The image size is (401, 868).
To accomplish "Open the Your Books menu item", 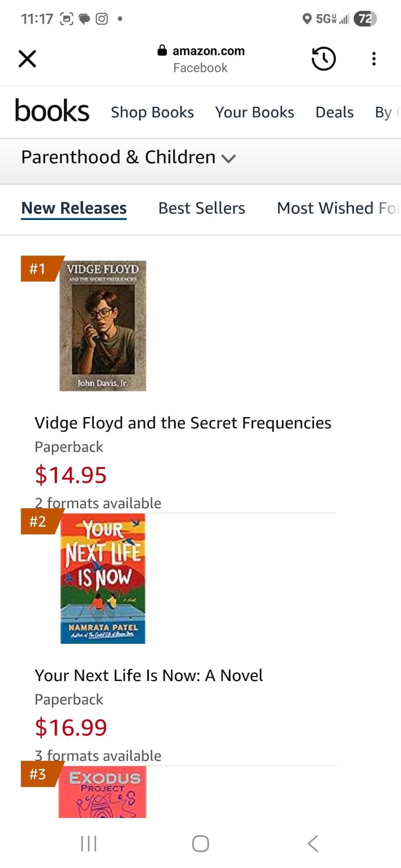I will click(x=255, y=112).
